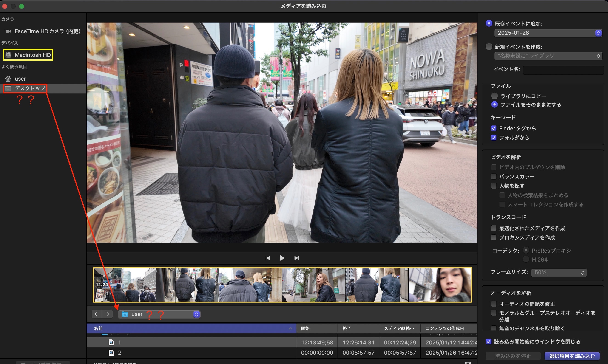Open the user folder path popup
The image size is (608, 364).
pos(159,314)
